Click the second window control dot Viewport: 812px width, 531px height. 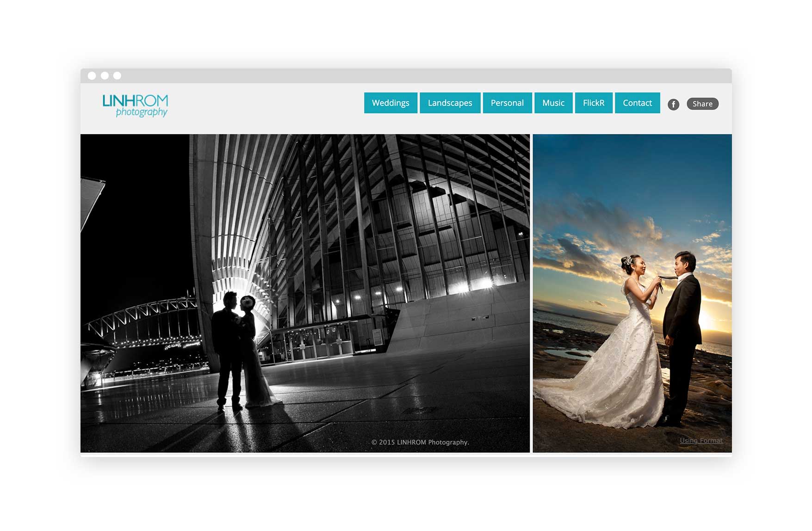pyautogui.click(x=105, y=76)
